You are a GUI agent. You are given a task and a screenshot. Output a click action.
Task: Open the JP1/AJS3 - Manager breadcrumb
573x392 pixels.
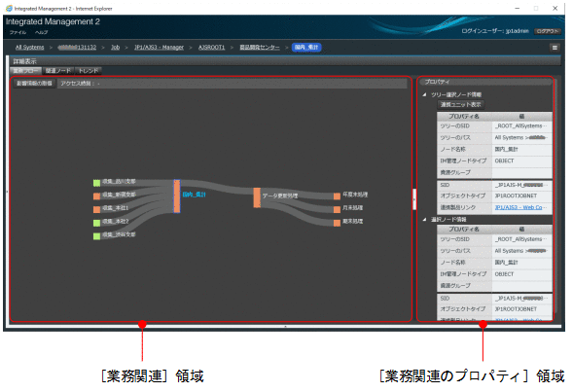(x=159, y=47)
